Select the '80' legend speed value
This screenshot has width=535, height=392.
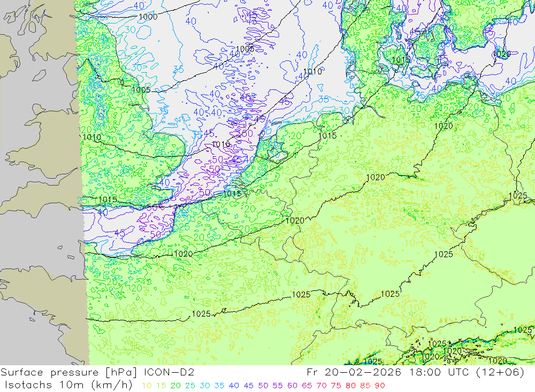point(350,386)
